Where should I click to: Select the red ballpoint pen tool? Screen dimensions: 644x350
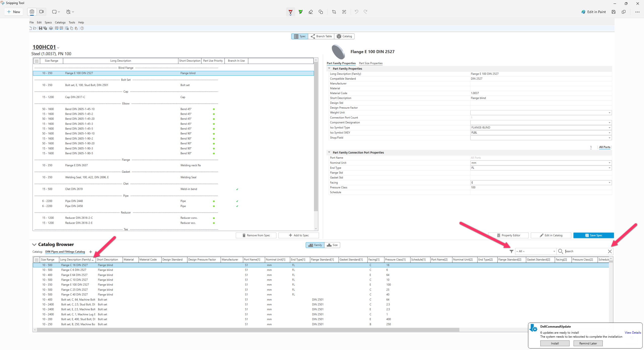point(290,12)
